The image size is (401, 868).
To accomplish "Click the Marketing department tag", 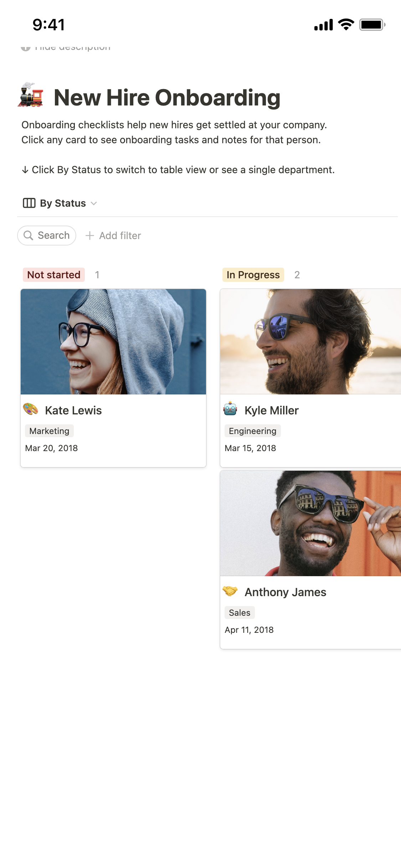I will click(x=49, y=431).
